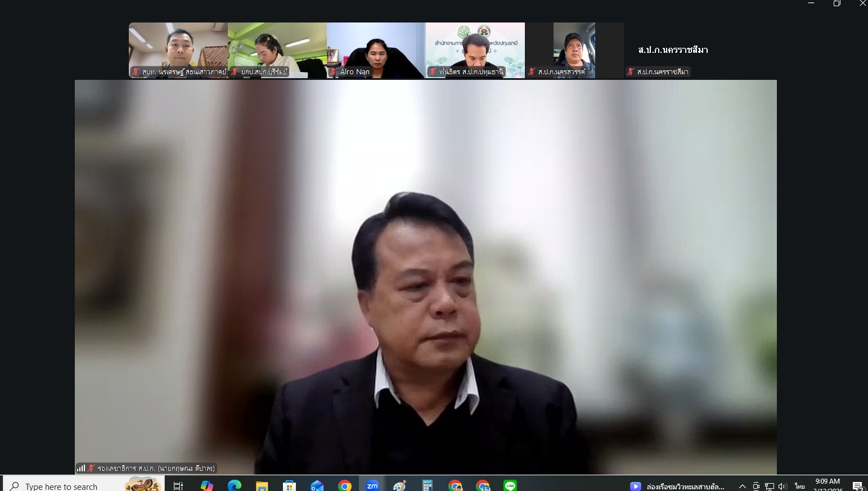The width and height of the screenshot is (868, 491).
Task: Open Microsoft Outlook from the taskbar
Action: click(318, 485)
